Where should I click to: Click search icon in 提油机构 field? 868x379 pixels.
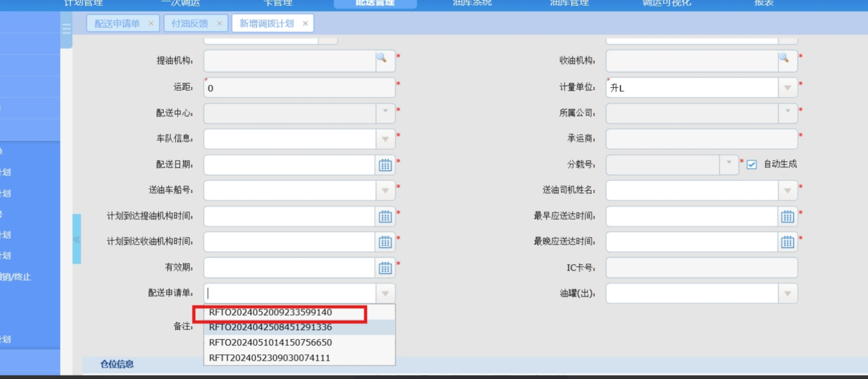[x=382, y=59]
